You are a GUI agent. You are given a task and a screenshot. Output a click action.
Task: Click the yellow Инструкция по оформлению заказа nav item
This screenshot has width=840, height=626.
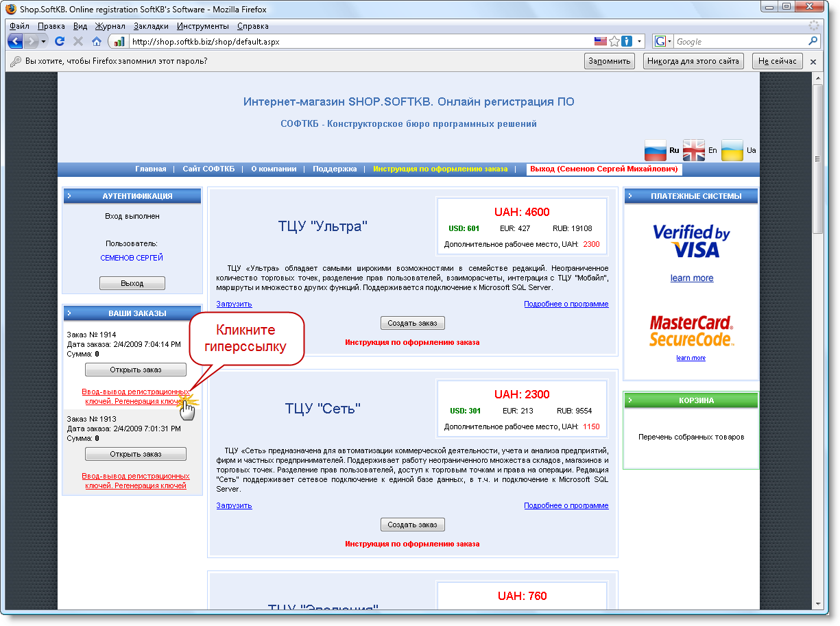440,169
